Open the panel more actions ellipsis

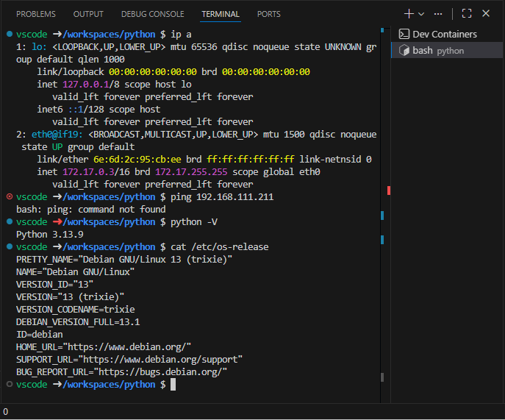[x=438, y=14]
